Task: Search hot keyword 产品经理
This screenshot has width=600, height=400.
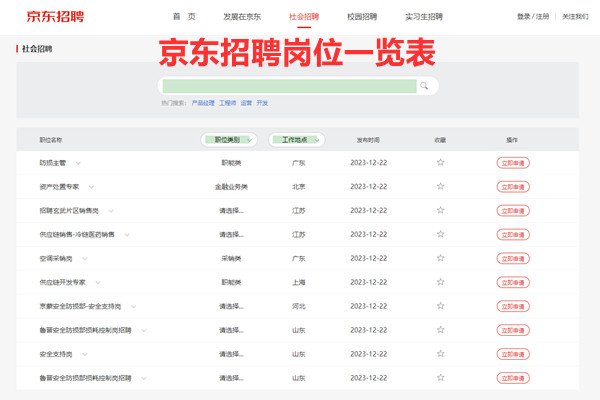Action: pos(203,103)
